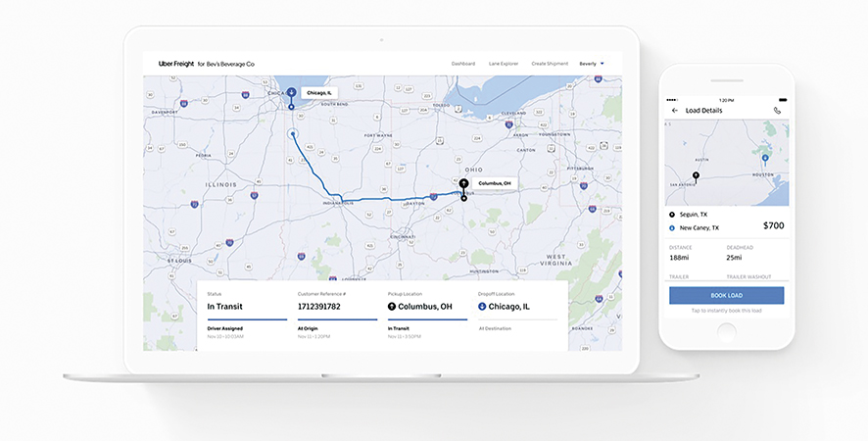Tap the 25mi deadhead value
The width and height of the screenshot is (868, 441).
(x=734, y=258)
